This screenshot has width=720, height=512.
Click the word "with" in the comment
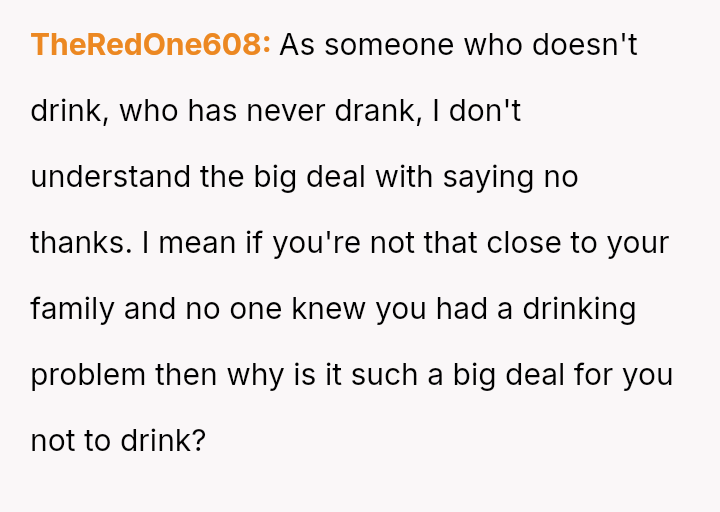tap(404, 177)
